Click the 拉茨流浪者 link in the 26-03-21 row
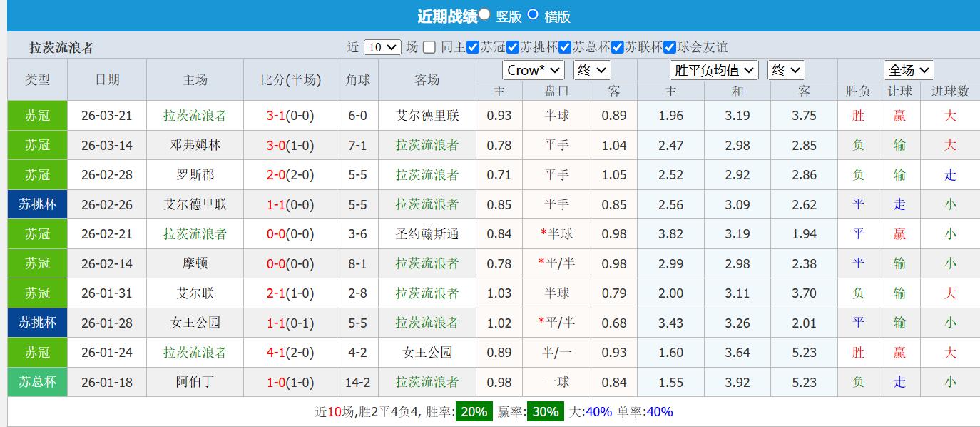Image resolution: width=980 pixels, height=427 pixels. (195, 115)
